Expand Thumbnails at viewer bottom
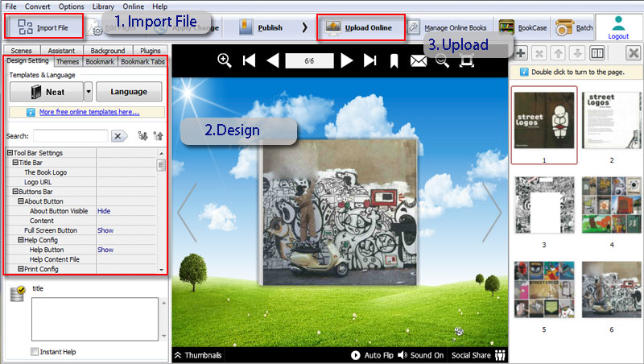The height and width of the screenshot is (364, 644). pos(197,355)
